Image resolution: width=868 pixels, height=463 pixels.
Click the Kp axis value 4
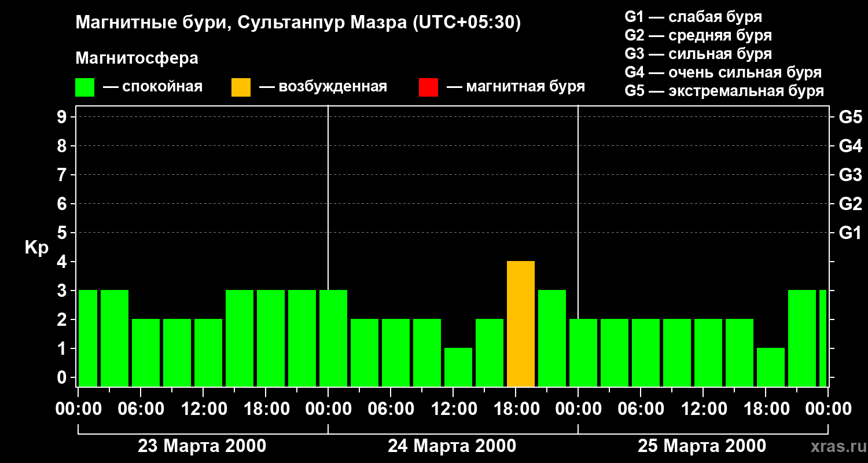pos(63,262)
